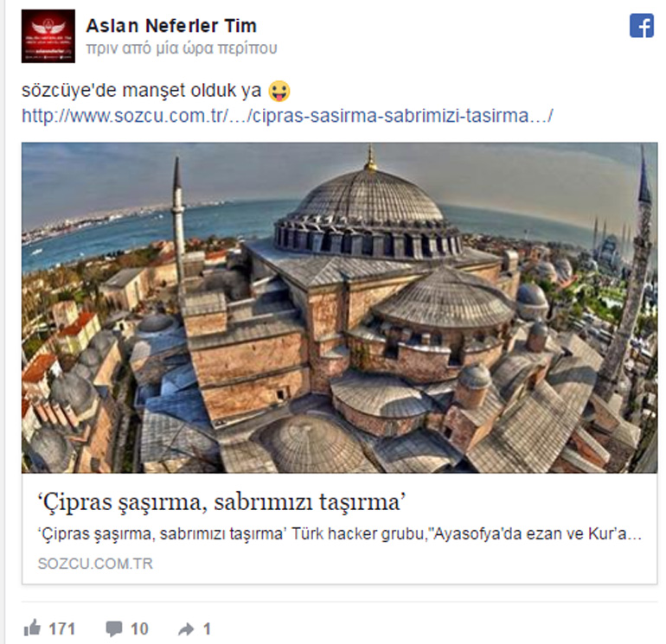Click the tall minaret beside the dome
Screen dimensions: 666x644
coord(178,220)
